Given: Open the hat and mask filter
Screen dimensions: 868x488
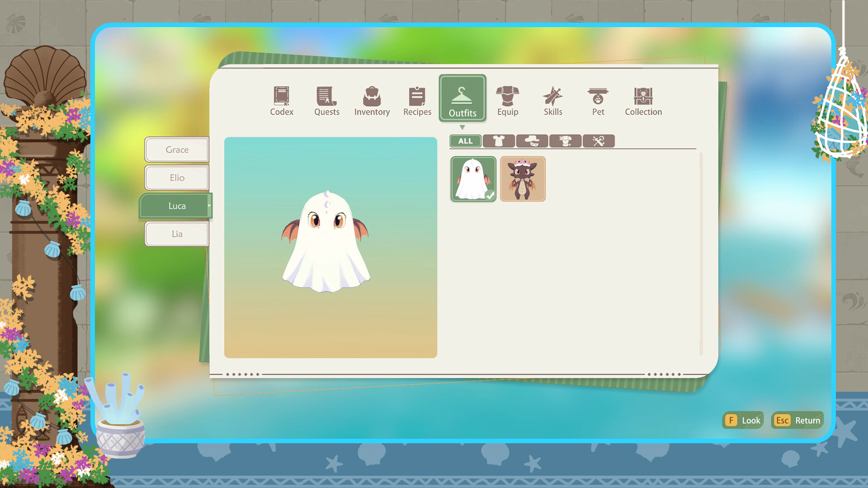Looking at the screenshot, I should click(x=532, y=141).
